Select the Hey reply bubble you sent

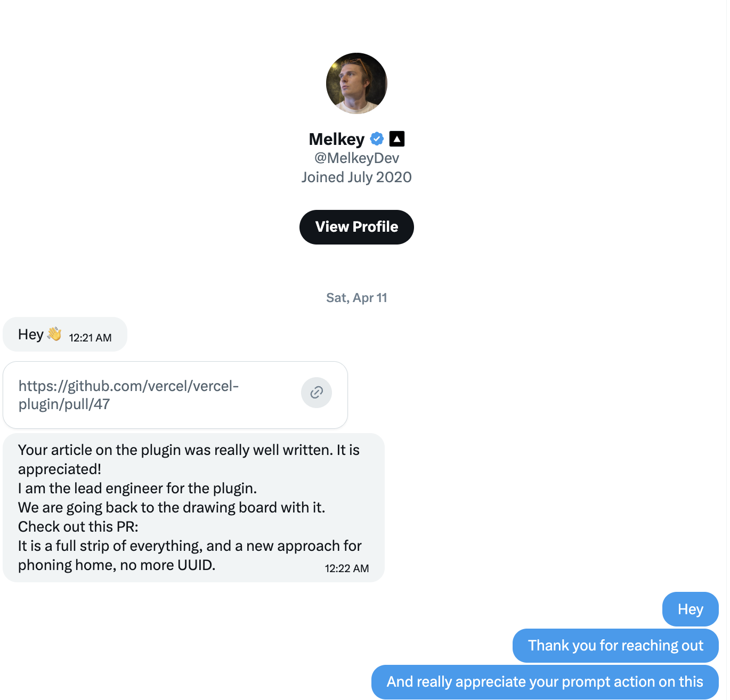[690, 609]
